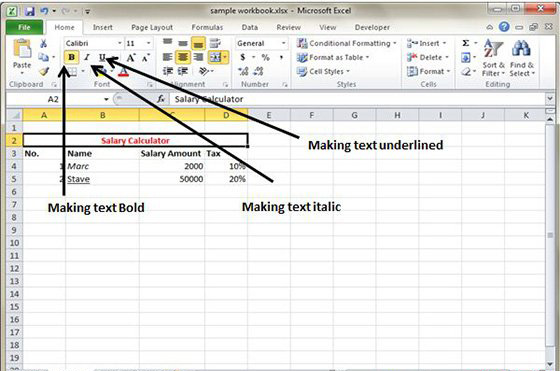Open the General number format dropdown

pyautogui.click(x=283, y=43)
